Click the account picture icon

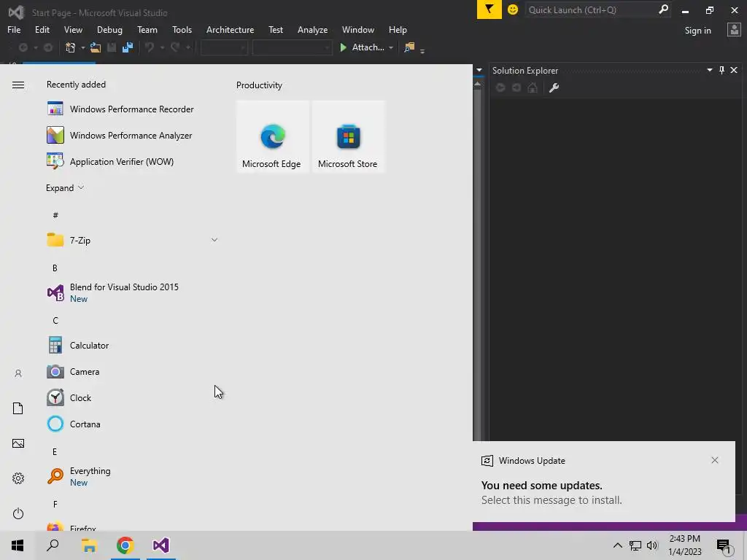tap(734, 29)
